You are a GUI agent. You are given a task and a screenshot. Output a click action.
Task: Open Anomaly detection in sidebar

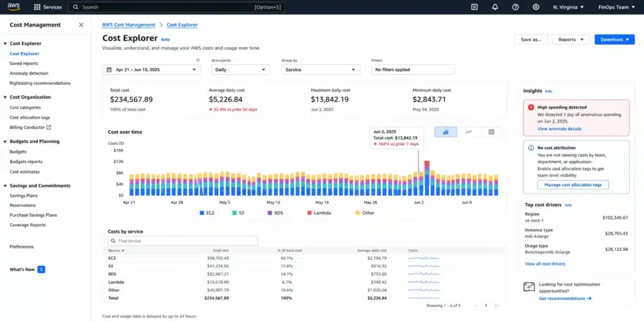(x=29, y=73)
